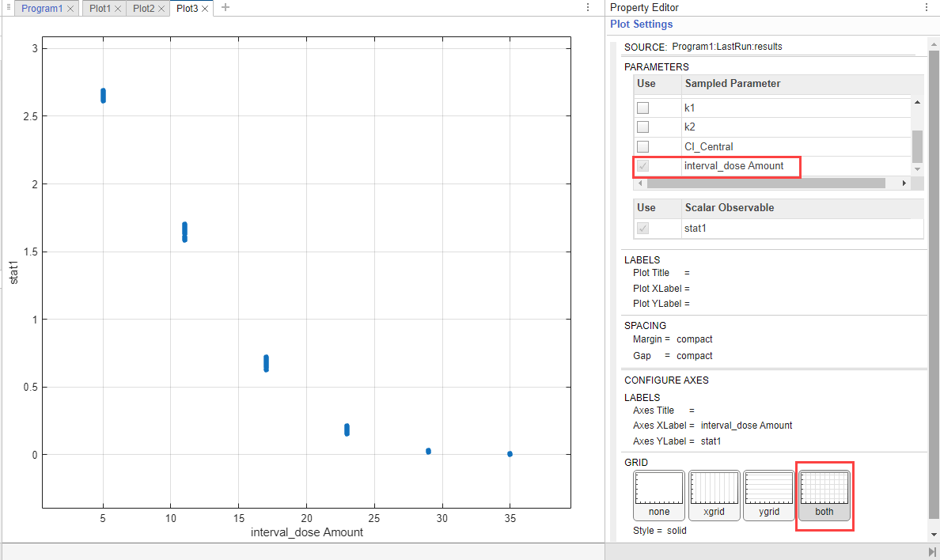Click the parameters horizontal scrollbar thumb

[766, 183]
